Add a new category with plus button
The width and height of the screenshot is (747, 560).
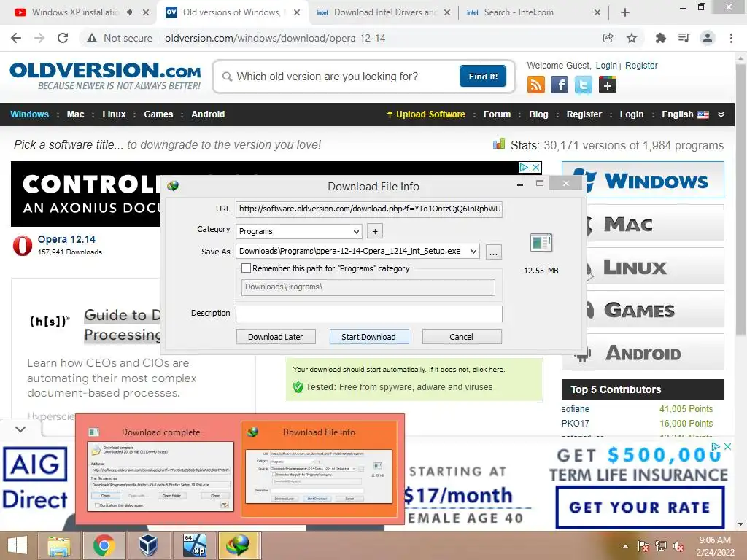(375, 231)
